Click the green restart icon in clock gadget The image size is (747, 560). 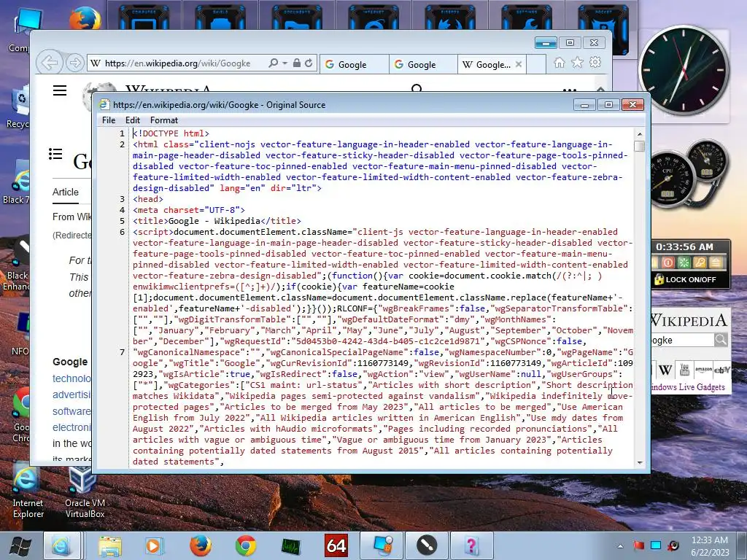(x=684, y=262)
